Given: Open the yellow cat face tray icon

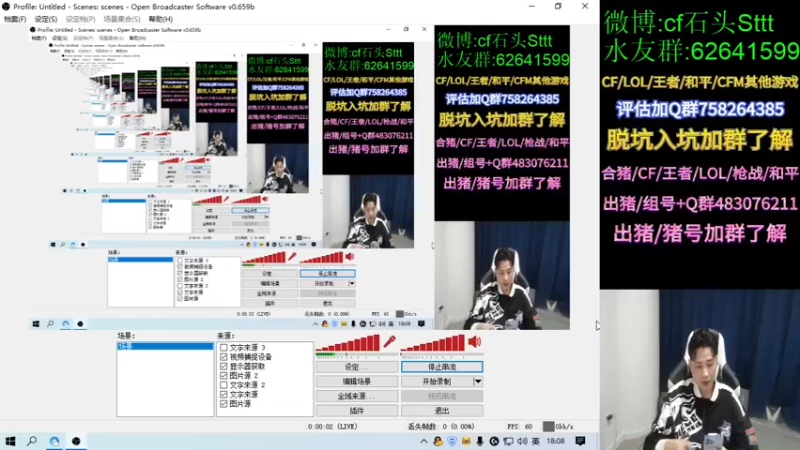Looking at the screenshot, I should pos(466,441).
